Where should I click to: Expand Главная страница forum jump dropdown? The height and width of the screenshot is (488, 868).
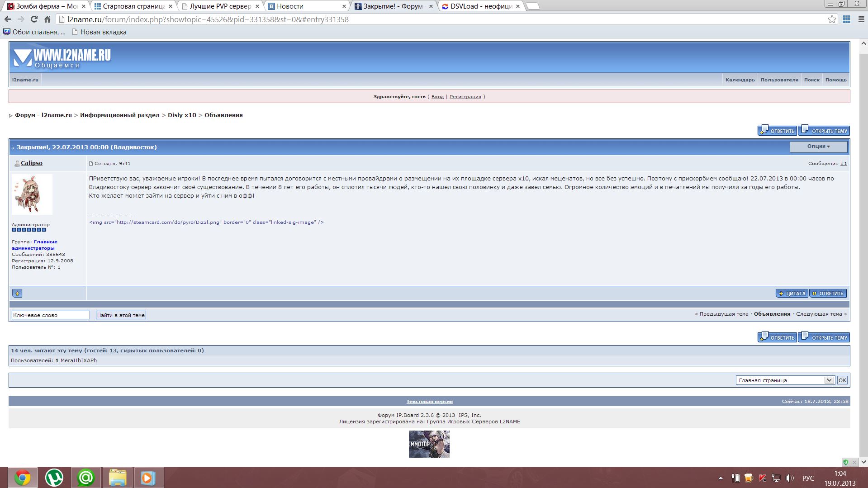785,380
